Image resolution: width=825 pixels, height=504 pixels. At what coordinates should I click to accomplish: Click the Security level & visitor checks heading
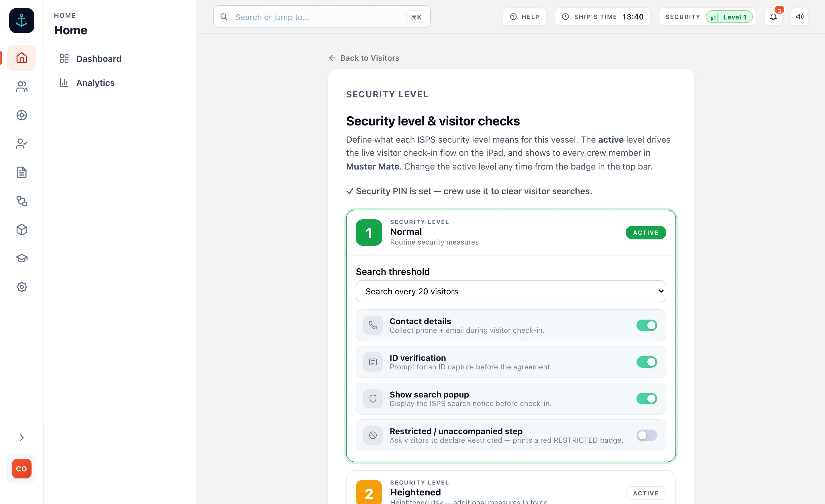point(433,121)
